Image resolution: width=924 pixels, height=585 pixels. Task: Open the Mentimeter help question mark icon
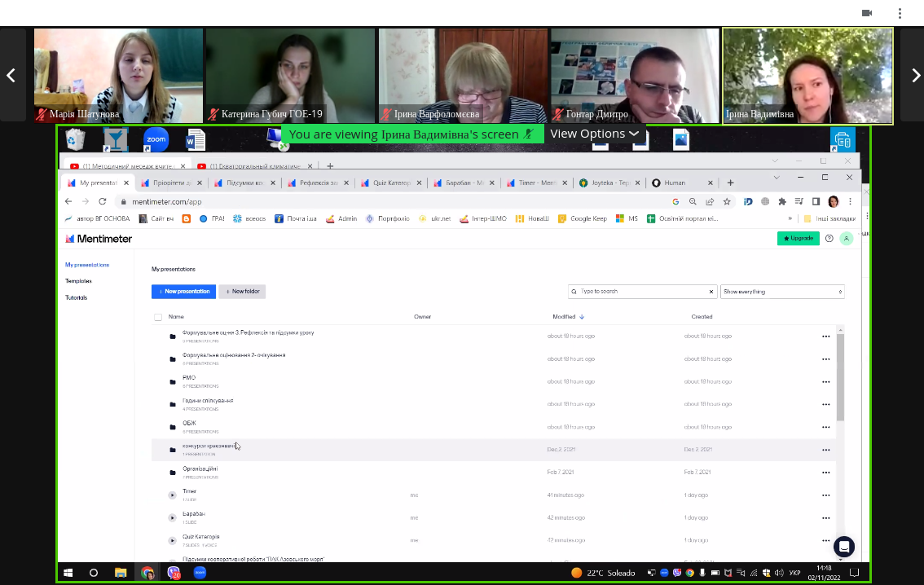(x=829, y=239)
